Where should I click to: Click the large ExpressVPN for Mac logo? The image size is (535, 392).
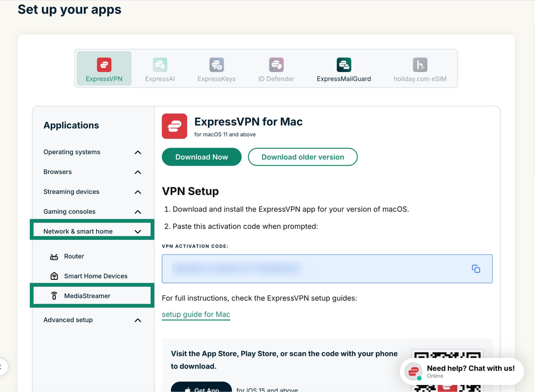[x=174, y=126]
